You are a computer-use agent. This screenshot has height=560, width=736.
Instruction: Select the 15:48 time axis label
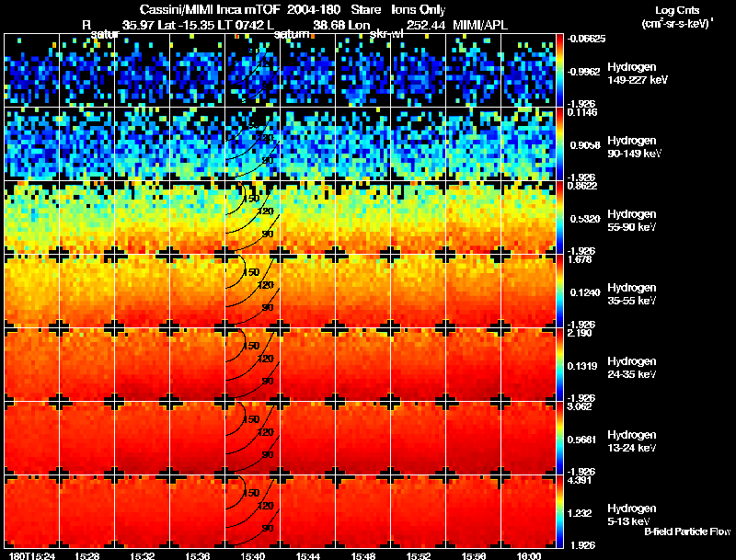pyautogui.click(x=362, y=556)
